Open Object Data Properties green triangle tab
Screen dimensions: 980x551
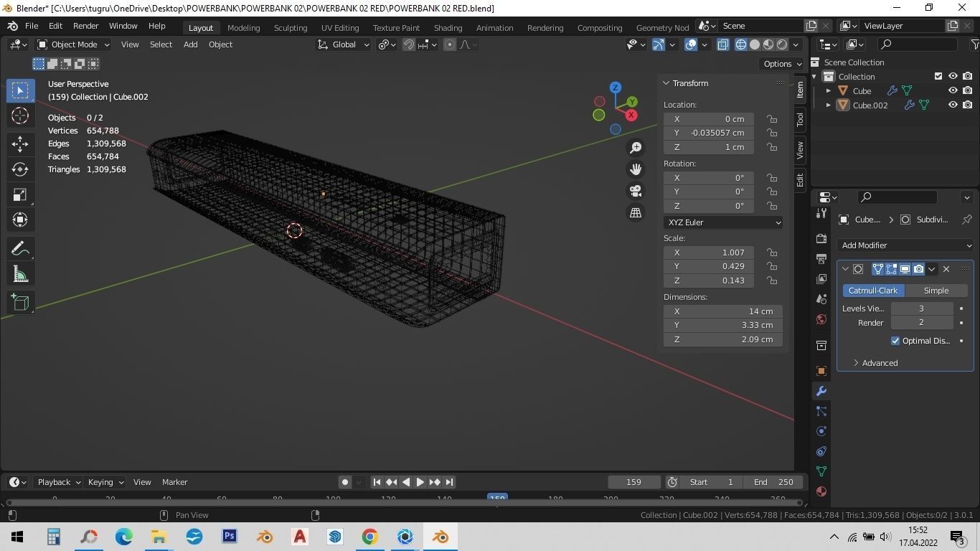coord(821,471)
